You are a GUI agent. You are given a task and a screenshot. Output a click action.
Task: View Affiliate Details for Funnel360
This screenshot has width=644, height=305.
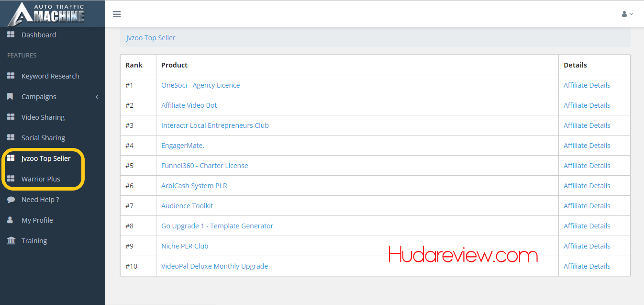pyautogui.click(x=587, y=166)
